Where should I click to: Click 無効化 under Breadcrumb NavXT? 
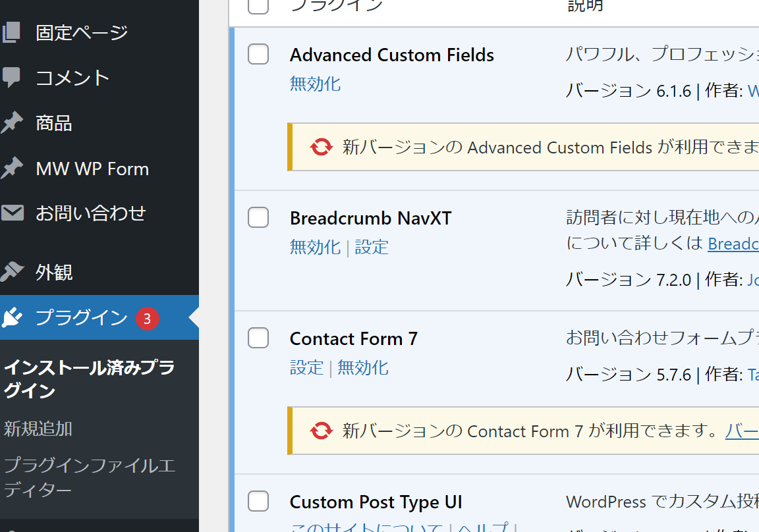pos(315,247)
